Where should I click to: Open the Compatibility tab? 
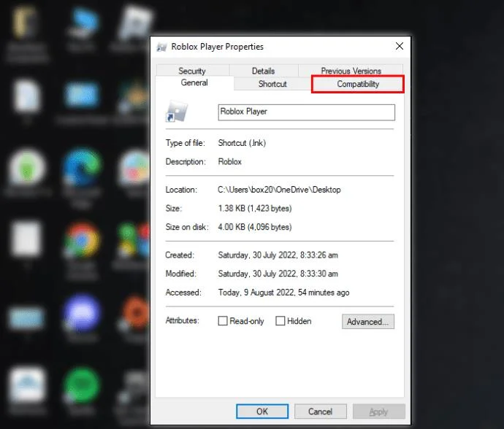357,84
